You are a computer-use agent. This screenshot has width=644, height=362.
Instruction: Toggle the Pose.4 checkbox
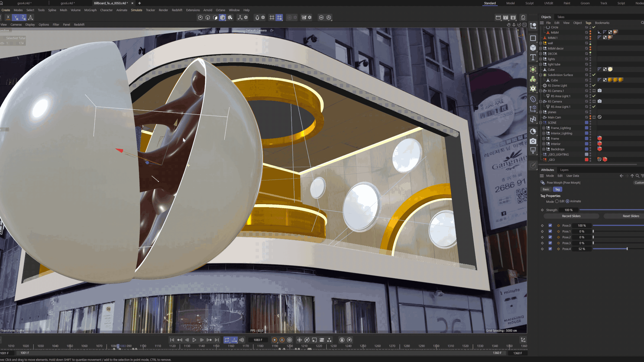click(550, 249)
